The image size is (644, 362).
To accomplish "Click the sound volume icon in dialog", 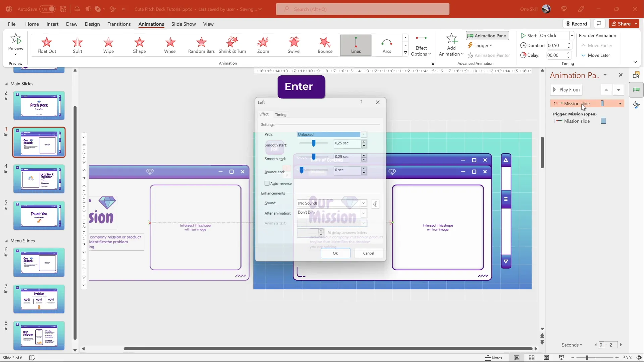I will 375,204.
